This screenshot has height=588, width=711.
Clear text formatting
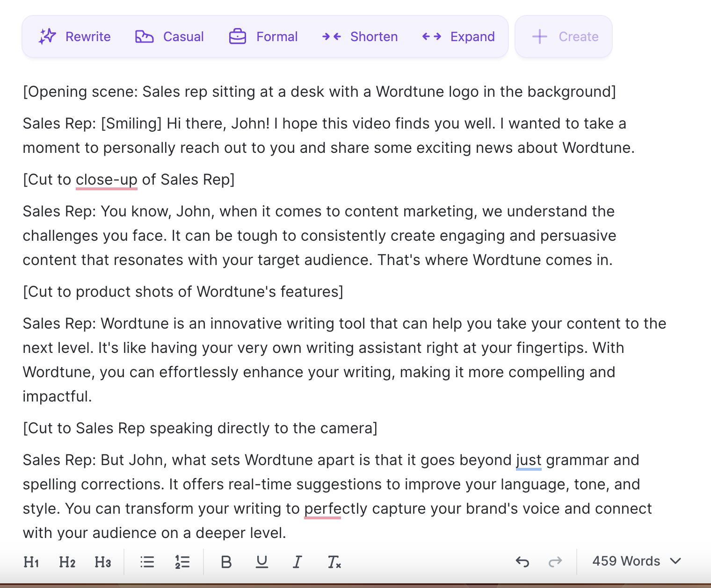(334, 562)
